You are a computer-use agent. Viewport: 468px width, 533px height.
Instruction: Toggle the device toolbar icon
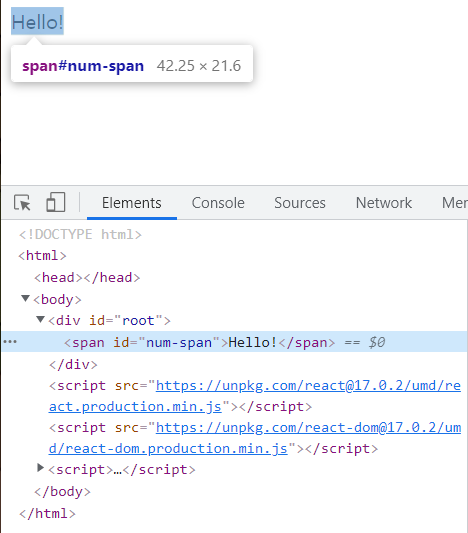point(56,202)
